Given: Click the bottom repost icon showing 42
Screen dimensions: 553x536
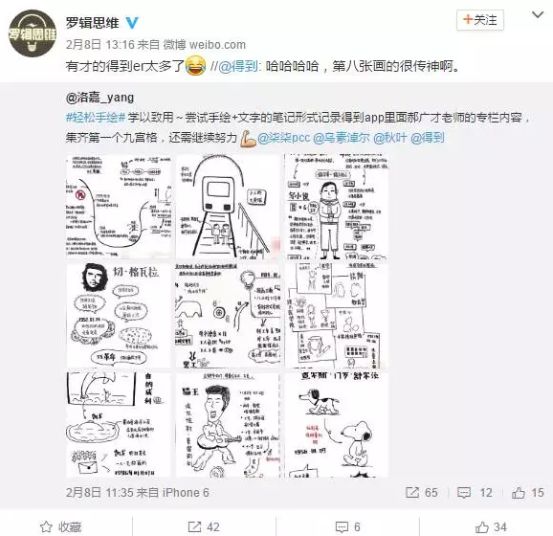Looking at the screenshot, I should [194, 527].
